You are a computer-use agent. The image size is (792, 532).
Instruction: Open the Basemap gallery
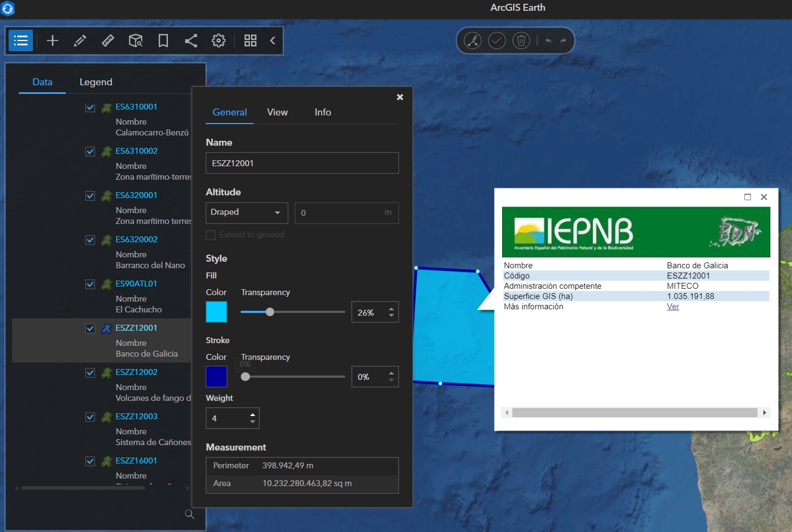251,40
